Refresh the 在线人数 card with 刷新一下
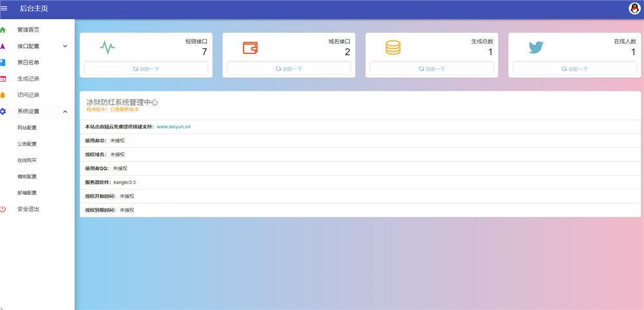 (575, 69)
